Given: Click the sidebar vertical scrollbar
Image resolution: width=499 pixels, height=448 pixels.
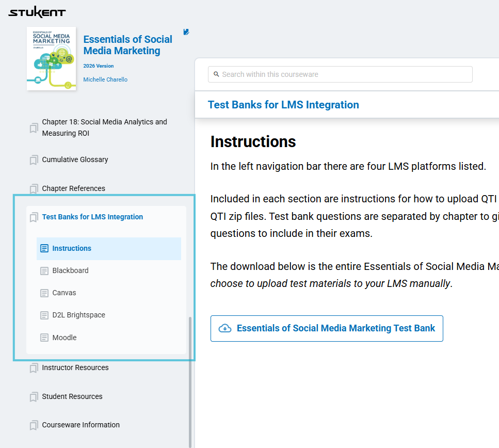Looking at the screenshot, I should 190,381.
